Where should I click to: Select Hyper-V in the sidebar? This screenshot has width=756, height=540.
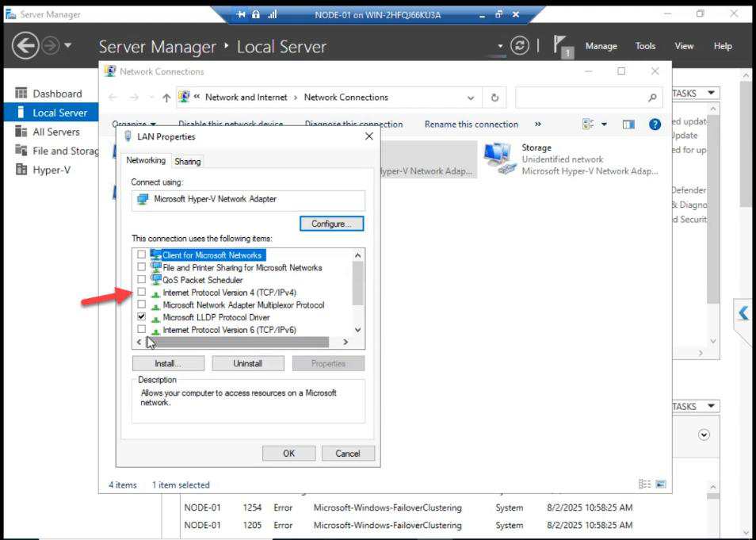51,170
